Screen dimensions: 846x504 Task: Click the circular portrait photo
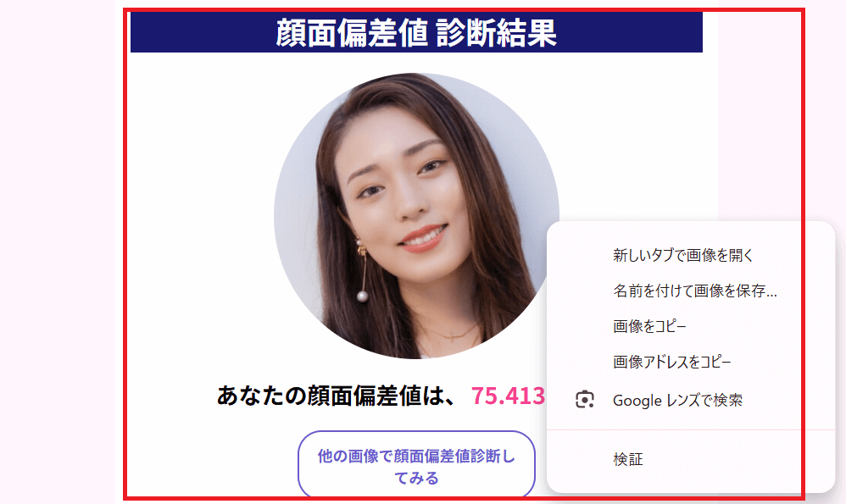(416, 216)
